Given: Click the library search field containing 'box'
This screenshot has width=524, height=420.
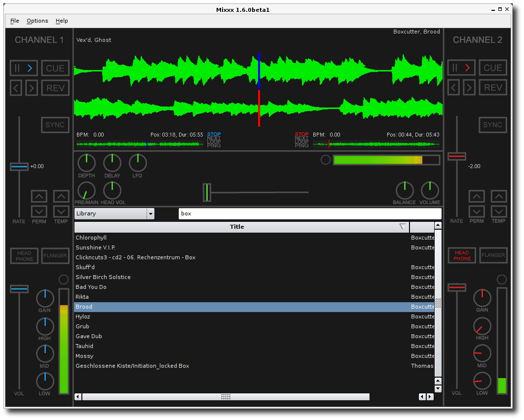Looking at the screenshot, I should (309, 213).
